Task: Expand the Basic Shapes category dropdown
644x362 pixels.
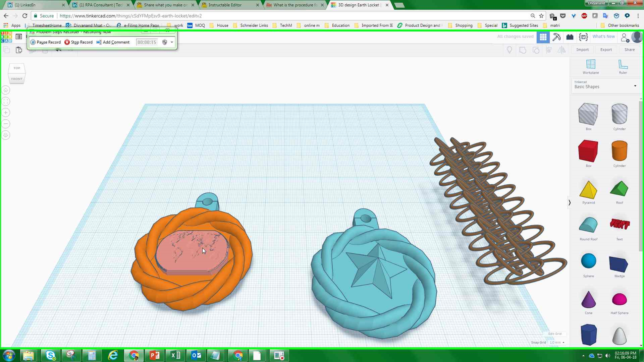Action: (635, 86)
